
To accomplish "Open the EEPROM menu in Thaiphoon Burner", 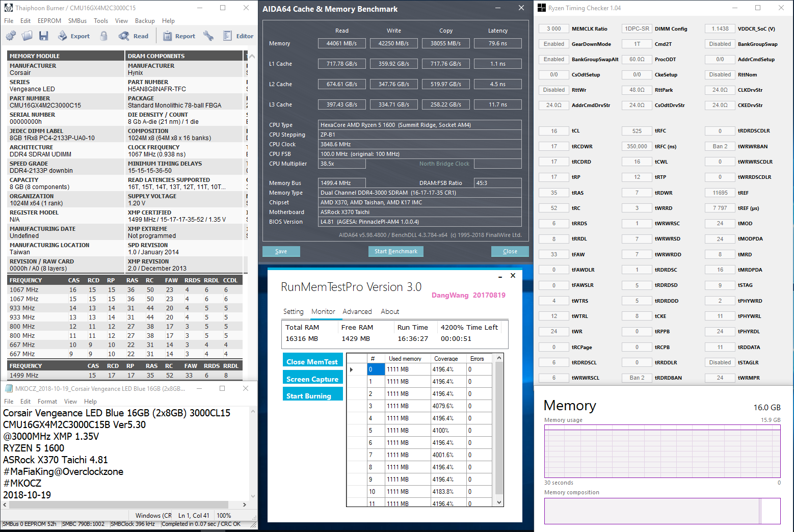I will [x=49, y=21].
